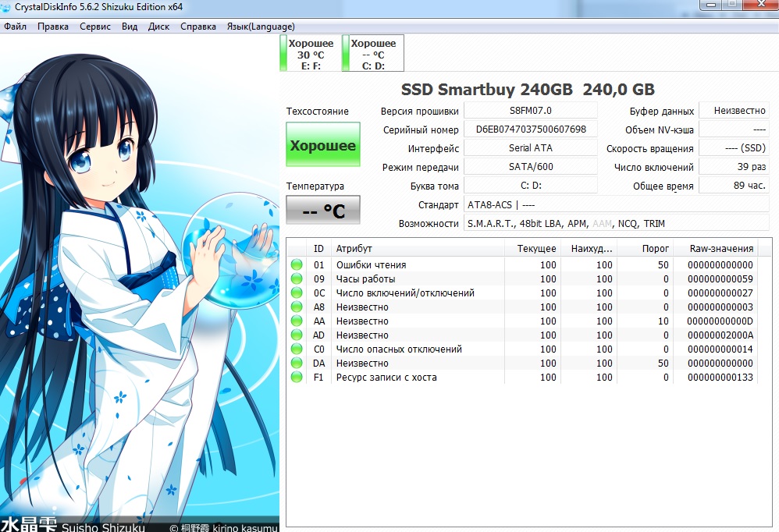Open the Диск menu
This screenshot has height=532, width=779.
158,27
